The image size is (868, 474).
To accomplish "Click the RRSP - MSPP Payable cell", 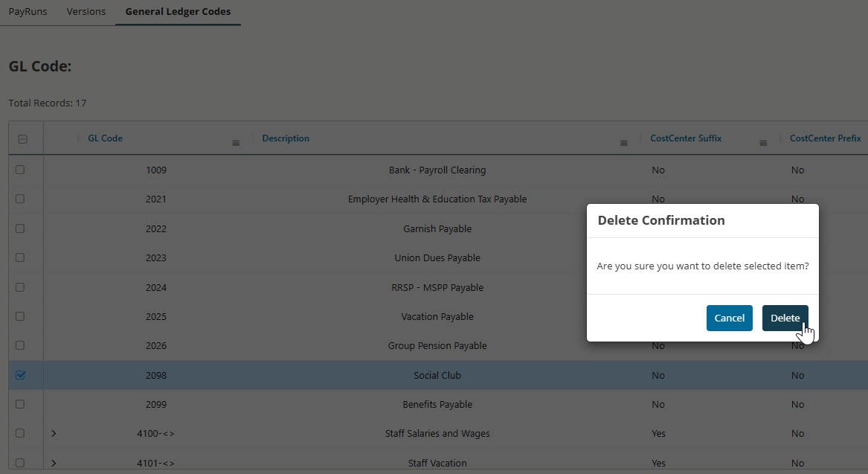I will pyautogui.click(x=437, y=287).
